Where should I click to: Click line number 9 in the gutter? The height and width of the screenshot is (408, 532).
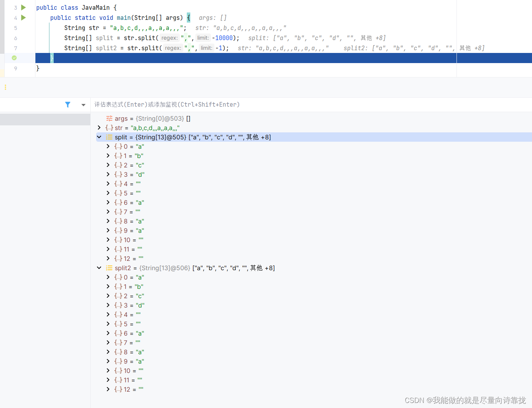point(16,68)
